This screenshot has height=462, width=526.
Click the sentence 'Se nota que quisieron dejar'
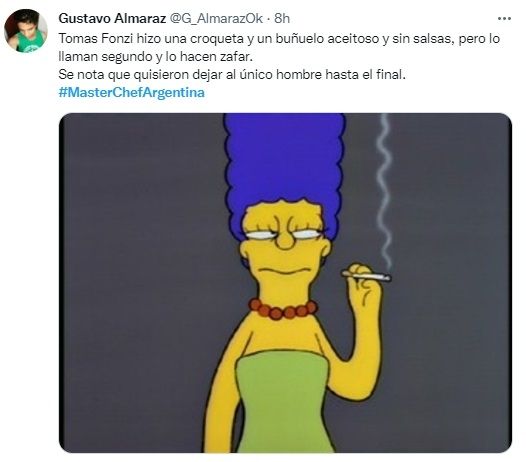coord(232,74)
